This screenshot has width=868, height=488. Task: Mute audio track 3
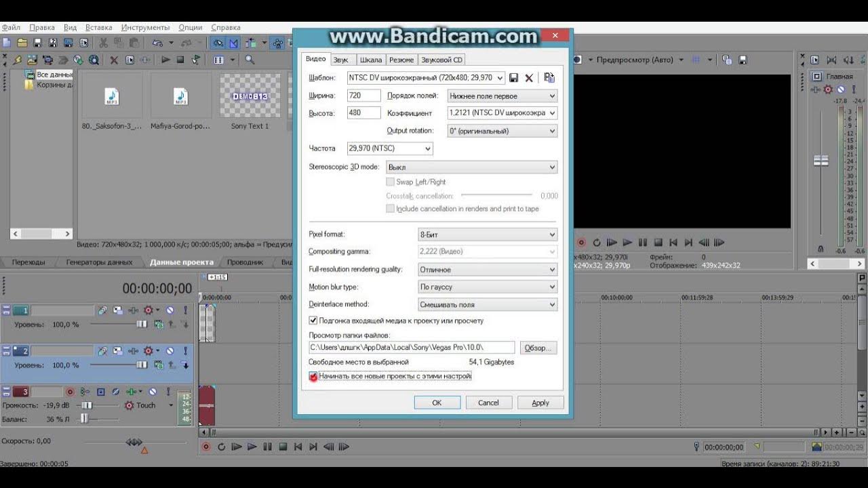tap(153, 391)
